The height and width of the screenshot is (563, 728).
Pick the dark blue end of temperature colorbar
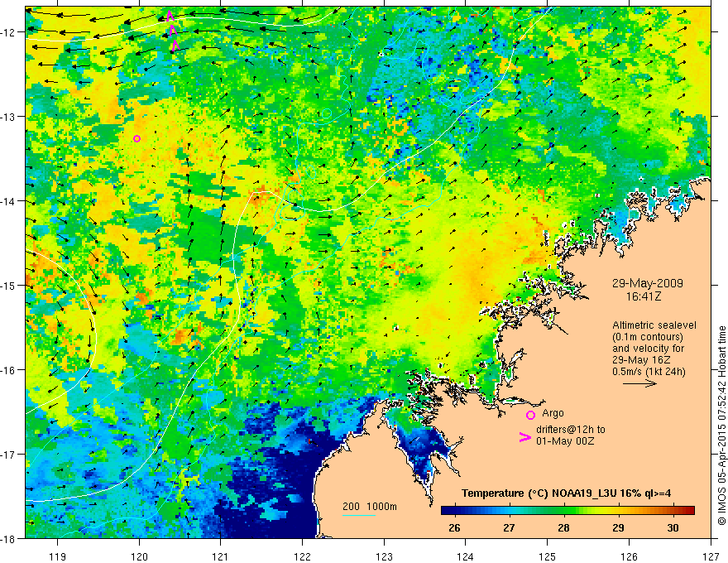[x=447, y=511]
